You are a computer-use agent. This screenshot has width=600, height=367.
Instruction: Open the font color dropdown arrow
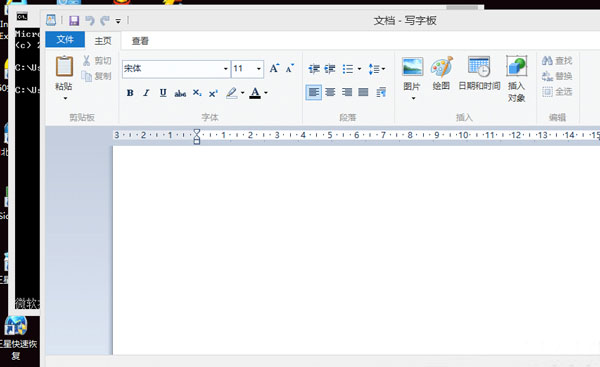coord(266,93)
